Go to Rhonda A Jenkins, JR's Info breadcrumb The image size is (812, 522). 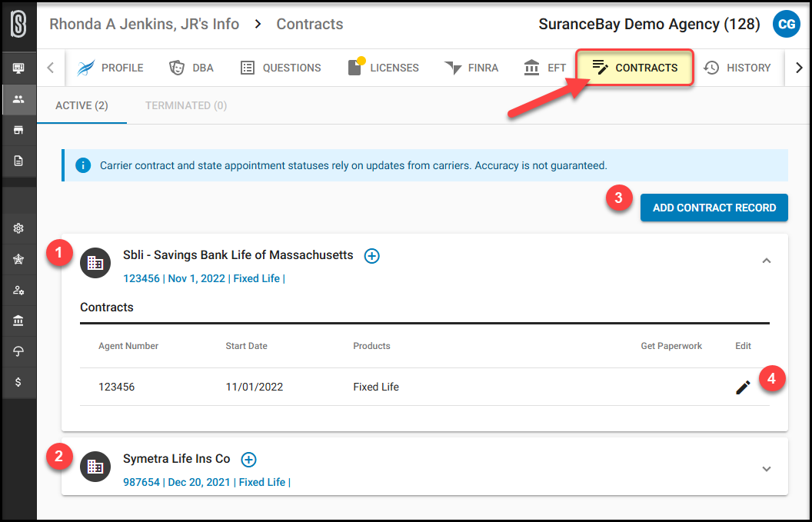click(145, 25)
